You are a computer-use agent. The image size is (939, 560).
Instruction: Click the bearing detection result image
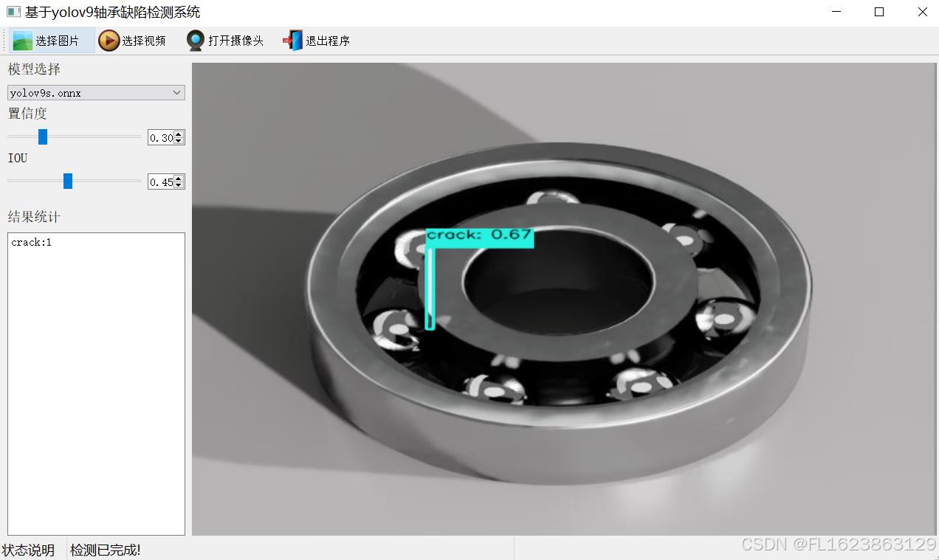click(x=563, y=299)
